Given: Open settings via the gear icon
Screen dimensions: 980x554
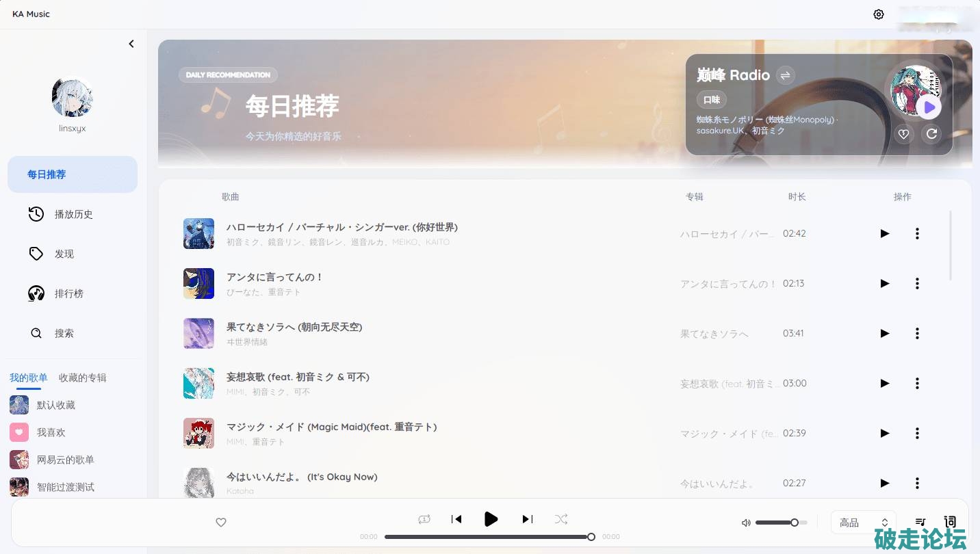Looking at the screenshot, I should point(879,14).
